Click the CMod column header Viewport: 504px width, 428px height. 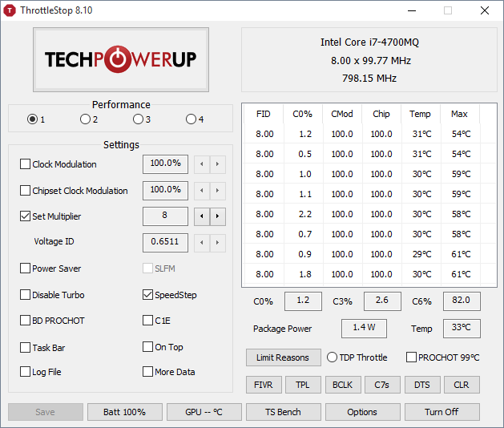342,114
